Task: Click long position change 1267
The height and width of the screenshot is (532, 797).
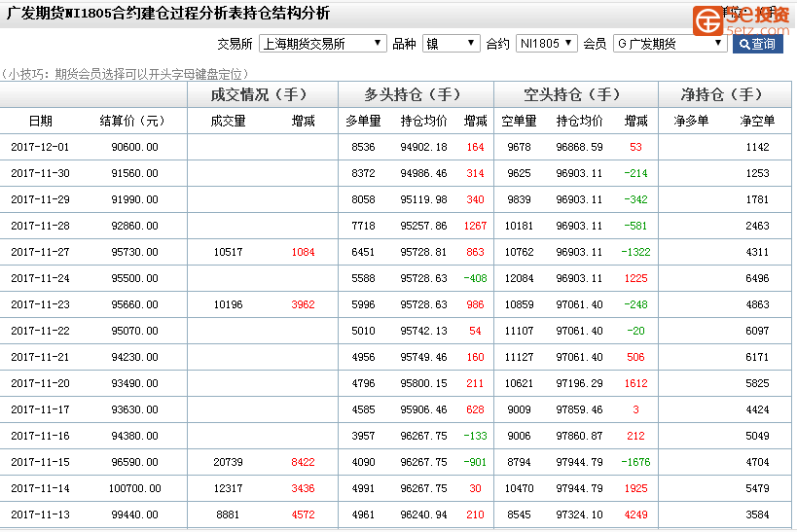Action: point(475,226)
